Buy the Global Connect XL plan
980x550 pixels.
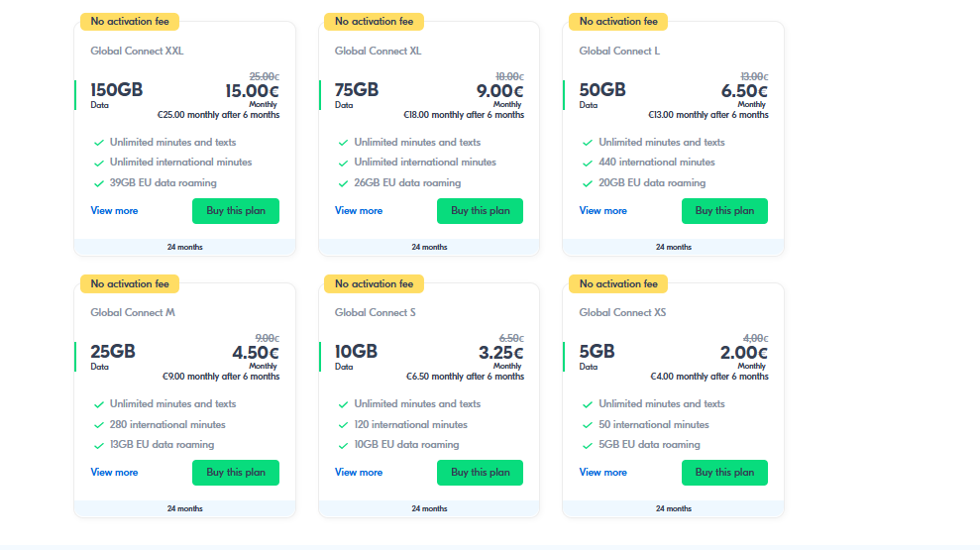(x=480, y=211)
